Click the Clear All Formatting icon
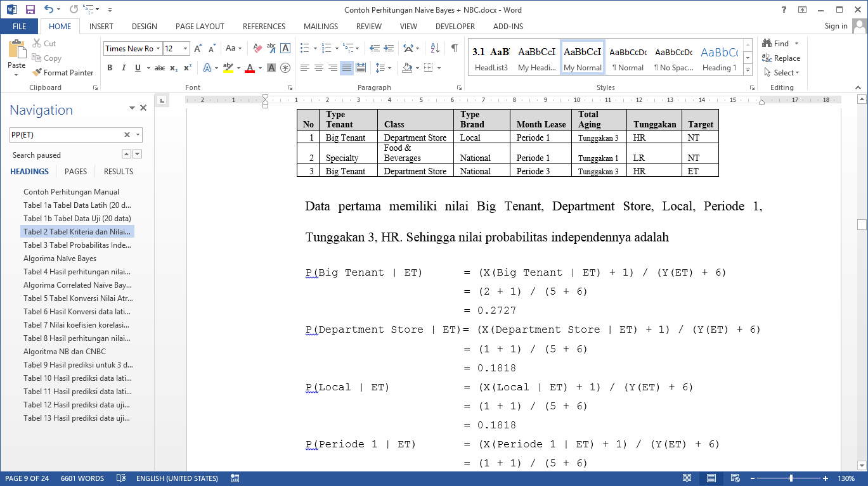 (x=257, y=48)
